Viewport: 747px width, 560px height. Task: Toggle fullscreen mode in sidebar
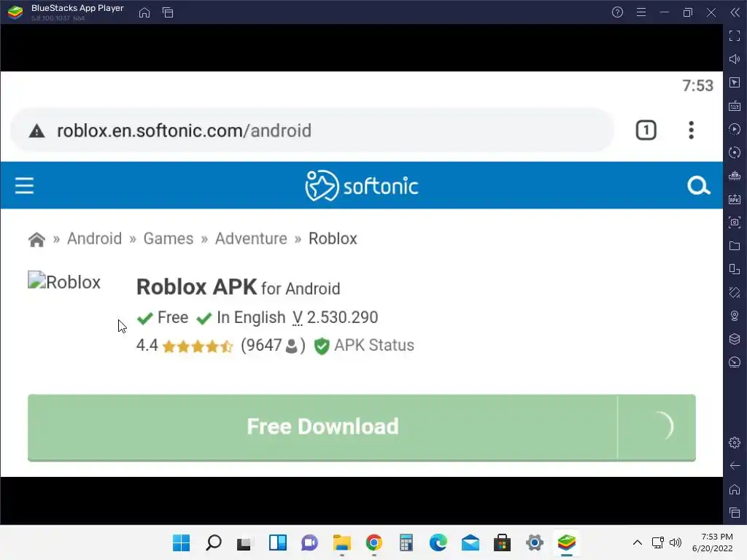click(735, 36)
